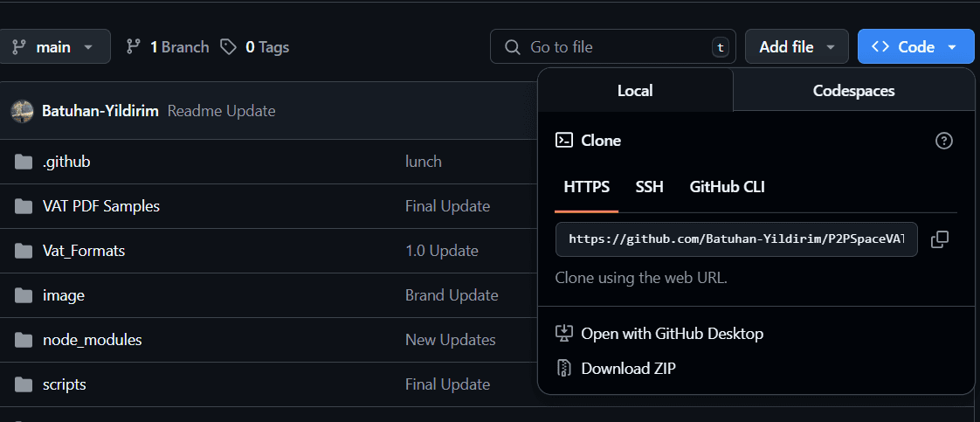980x422 pixels.
Task: Switch to the Local tab
Action: pyautogui.click(x=635, y=91)
